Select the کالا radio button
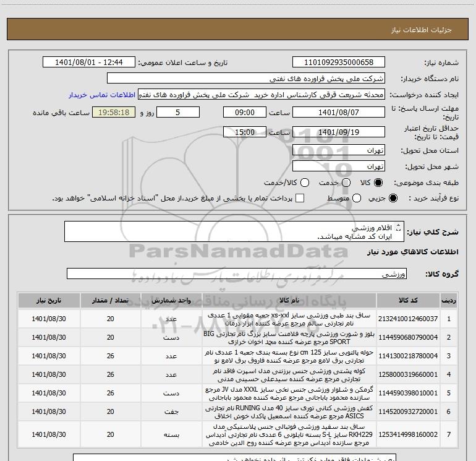The image size is (476, 461). 378,183
